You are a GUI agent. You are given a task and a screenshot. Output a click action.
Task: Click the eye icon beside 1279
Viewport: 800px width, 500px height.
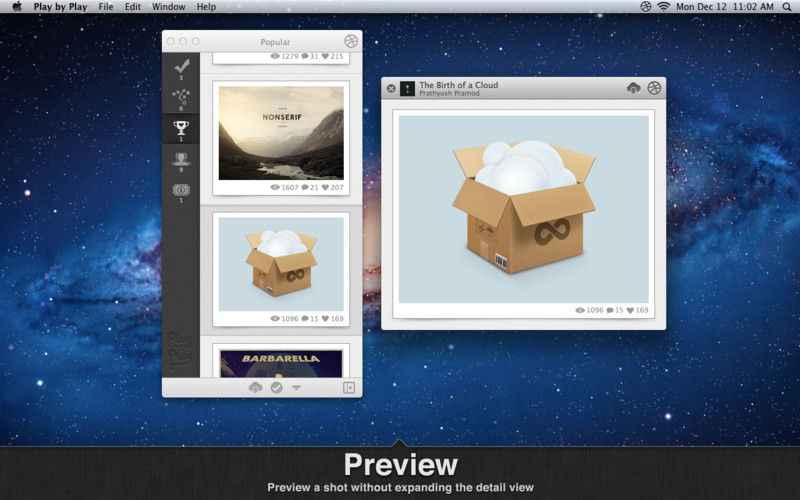(x=275, y=56)
